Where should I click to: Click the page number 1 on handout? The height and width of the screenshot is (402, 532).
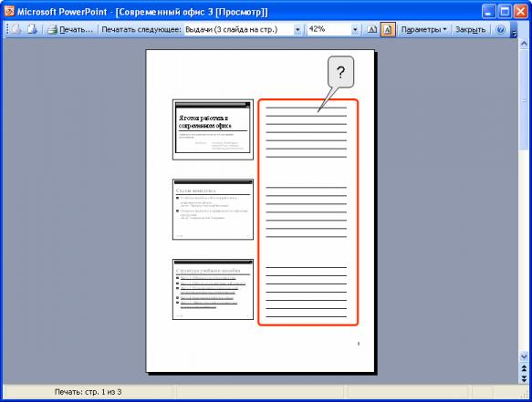[359, 344]
